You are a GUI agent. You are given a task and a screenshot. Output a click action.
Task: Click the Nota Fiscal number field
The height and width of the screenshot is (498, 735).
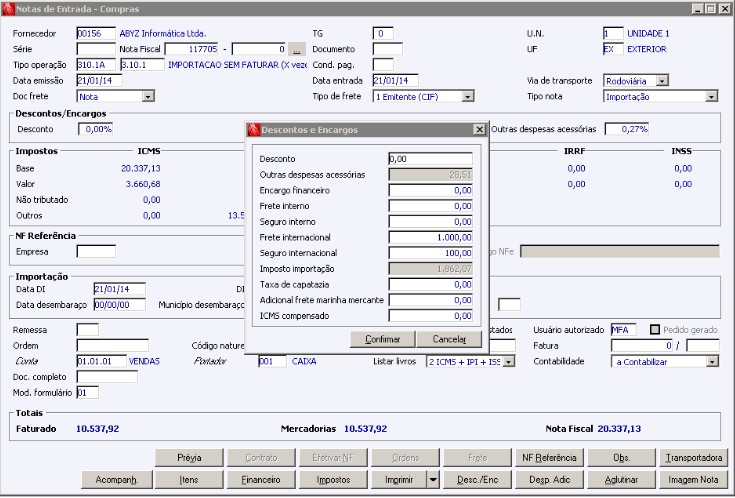192,49
